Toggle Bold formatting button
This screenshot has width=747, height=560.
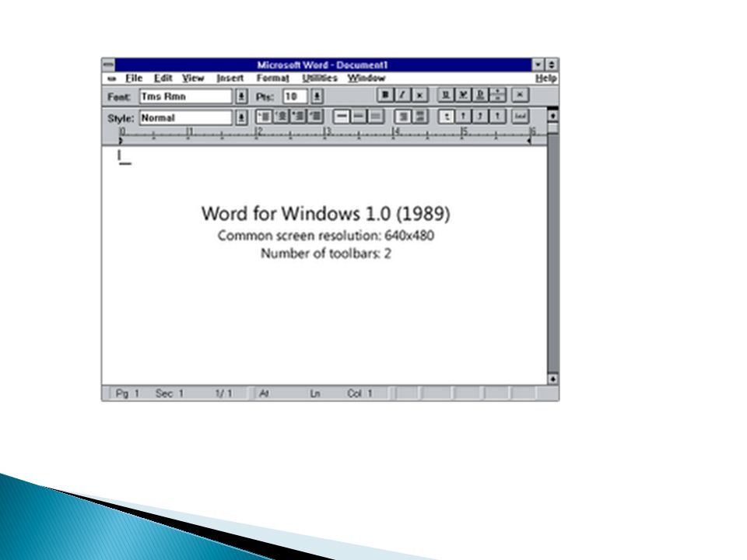(385, 95)
